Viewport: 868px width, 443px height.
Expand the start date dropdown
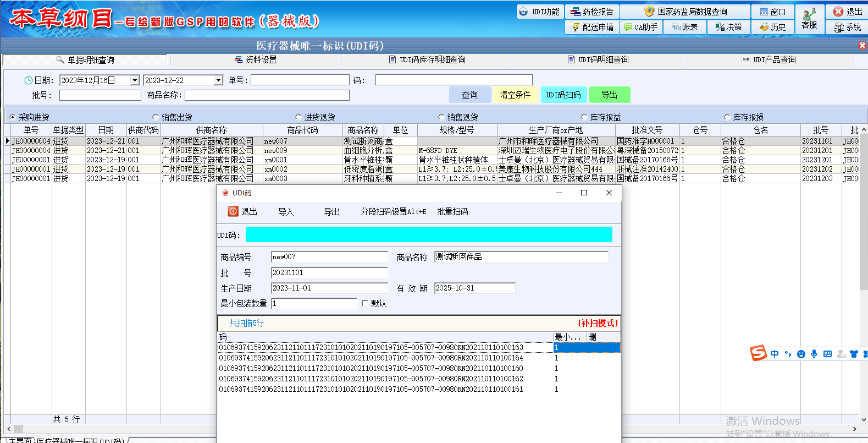(135, 80)
